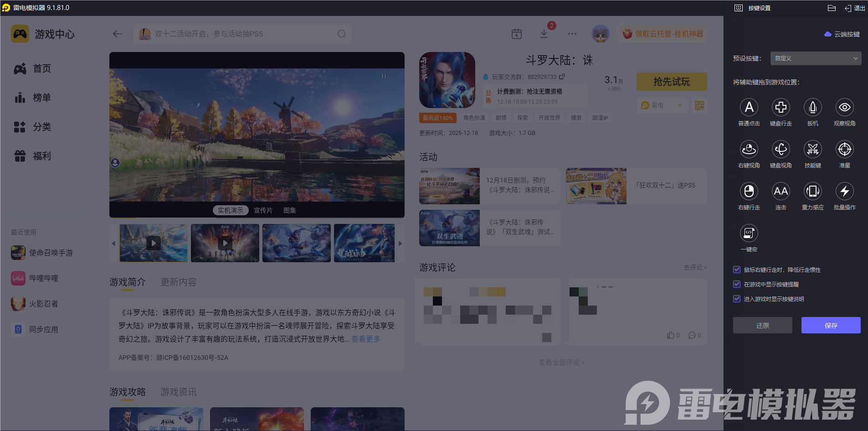Click the QR code icon under 抢先试玩

click(699, 105)
